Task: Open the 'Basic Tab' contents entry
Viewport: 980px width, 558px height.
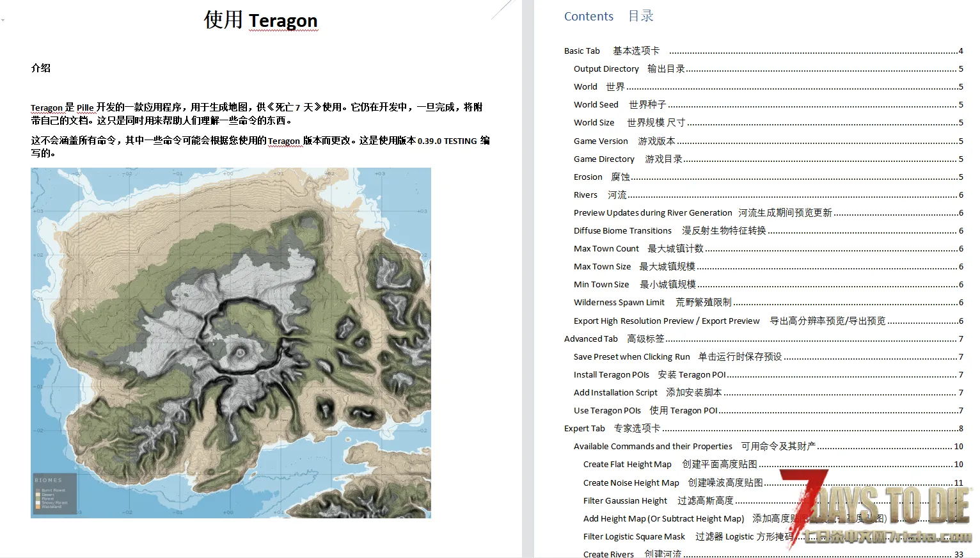Action: pyautogui.click(x=763, y=51)
